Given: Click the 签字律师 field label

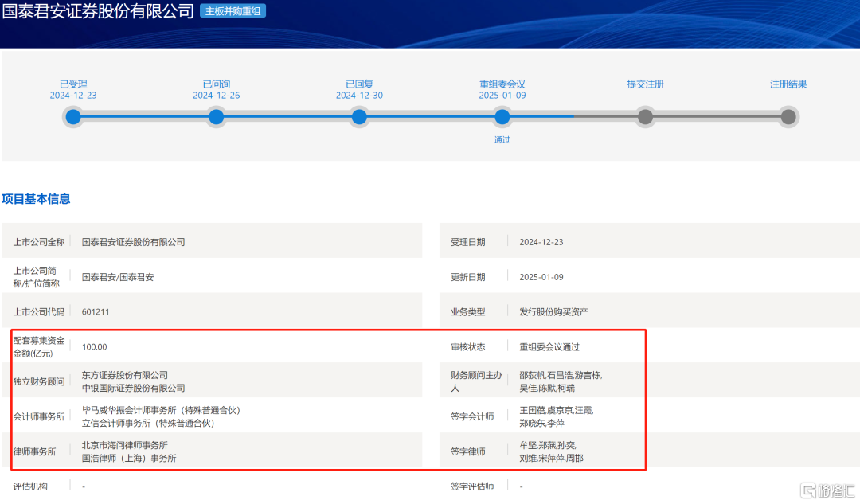Looking at the screenshot, I should 468,452.
